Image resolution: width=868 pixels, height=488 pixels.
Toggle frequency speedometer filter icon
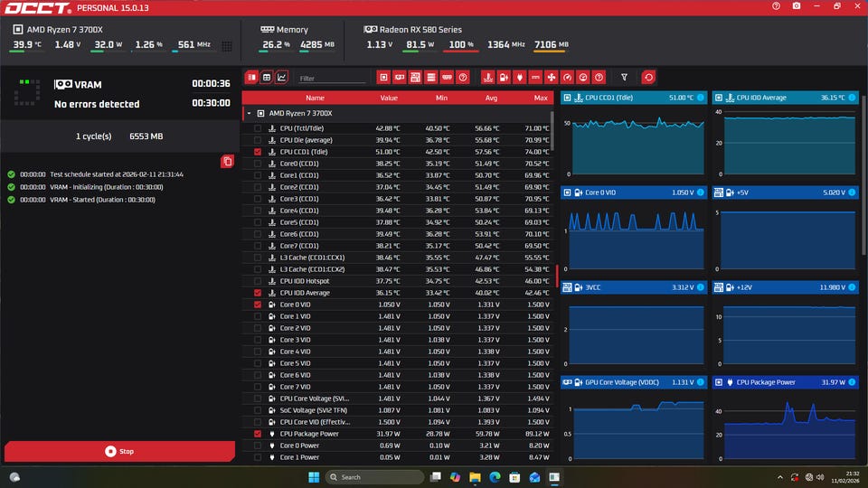coord(567,78)
